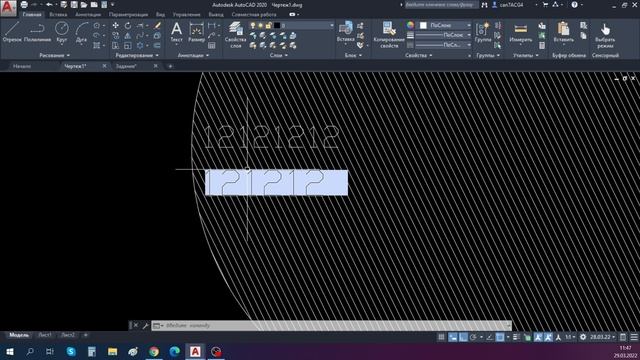640x360 pixels.
Task: Add a new drawing tab with plus
Action: [170, 66]
